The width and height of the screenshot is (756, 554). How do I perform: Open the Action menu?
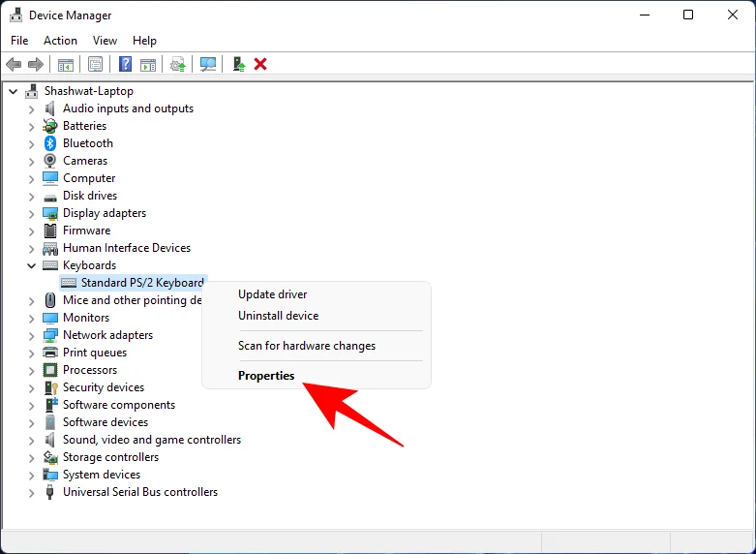coord(60,41)
